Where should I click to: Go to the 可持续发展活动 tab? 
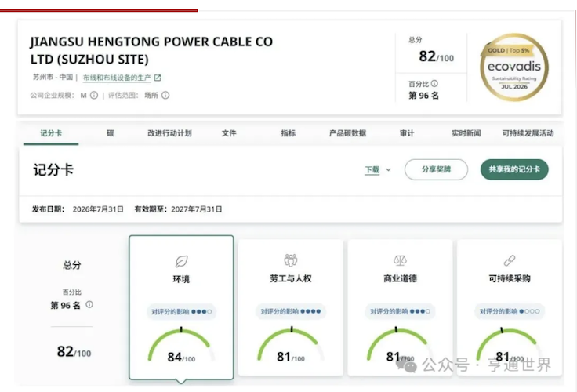pyautogui.click(x=528, y=133)
